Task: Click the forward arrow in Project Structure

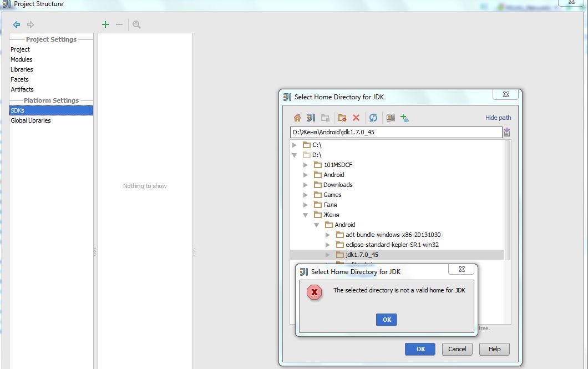Action: (31, 25)
